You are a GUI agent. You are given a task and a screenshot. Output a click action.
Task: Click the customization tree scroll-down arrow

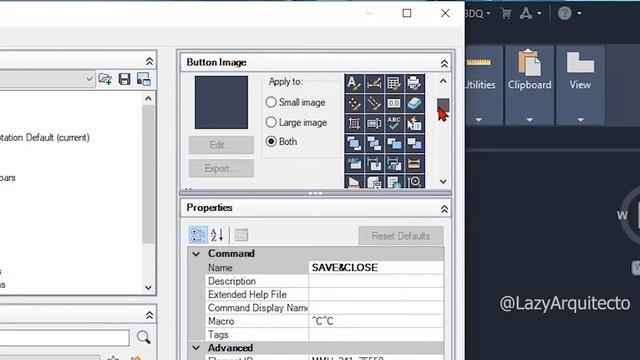click(148, 287)
